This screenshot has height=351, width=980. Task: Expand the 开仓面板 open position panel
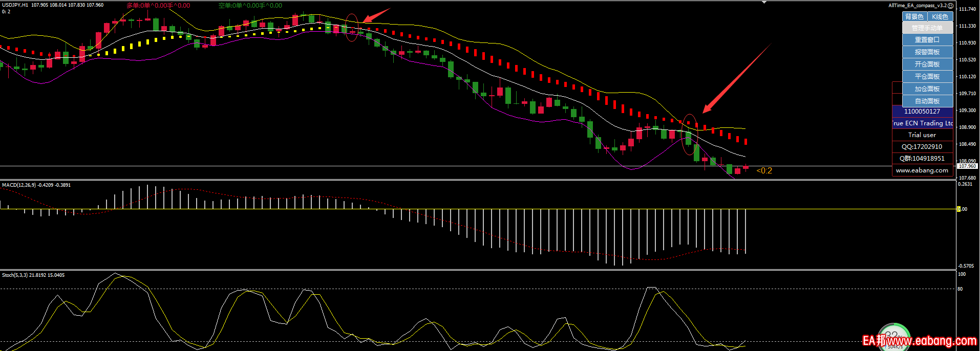[x=927, y=64]
